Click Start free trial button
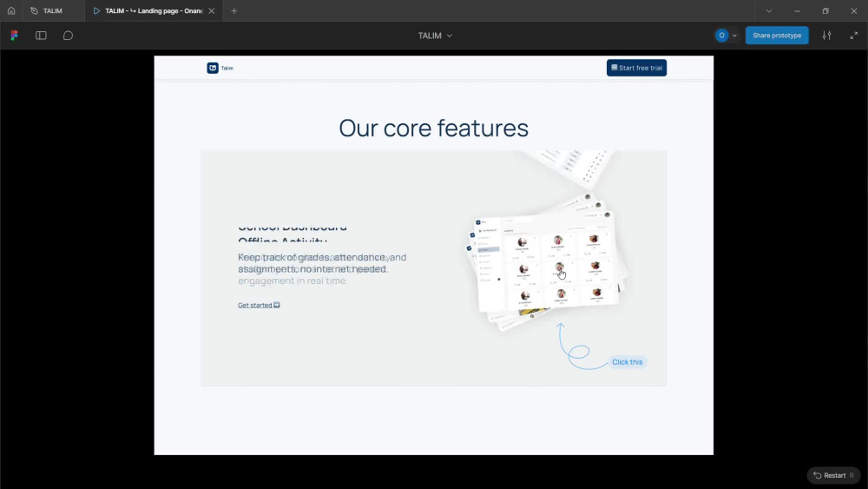Viewport: 868px width, 489px height. coord(636,68)
